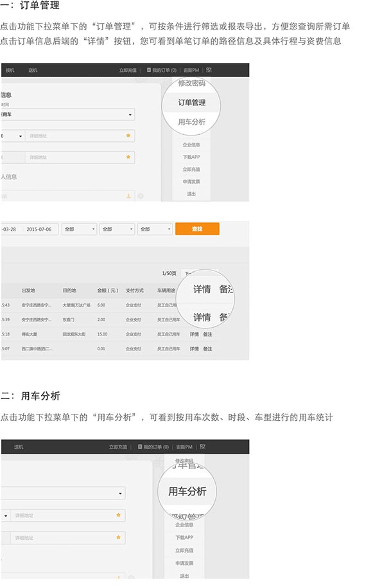This screenshot has width=382, height=588.
Task: Click the user name in the 订单管理 illustration top bar
Action: (191, 70)
